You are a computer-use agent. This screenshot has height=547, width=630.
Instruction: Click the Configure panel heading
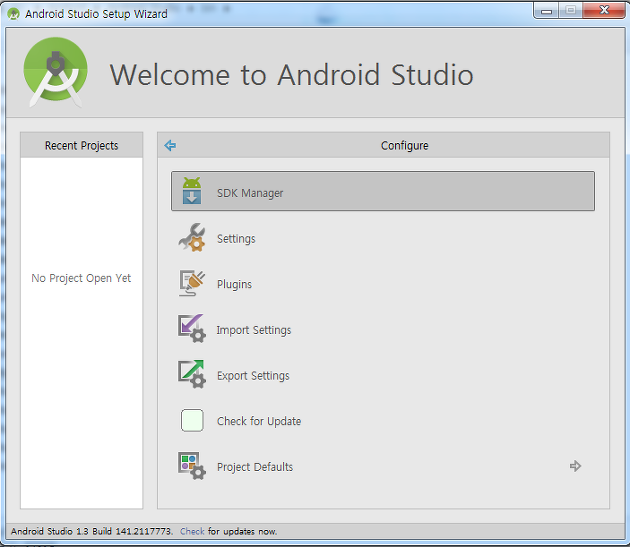click(404, 145)
